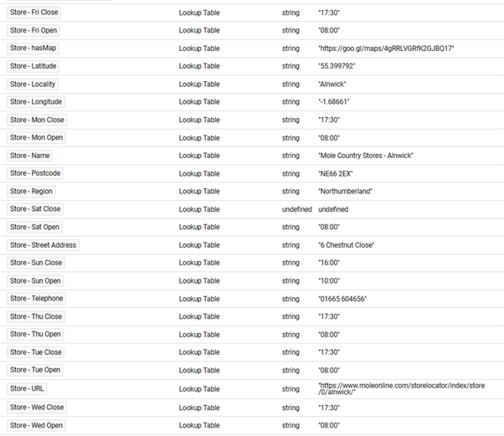Select the Store - Longitude variable

[x=37, y=102]
